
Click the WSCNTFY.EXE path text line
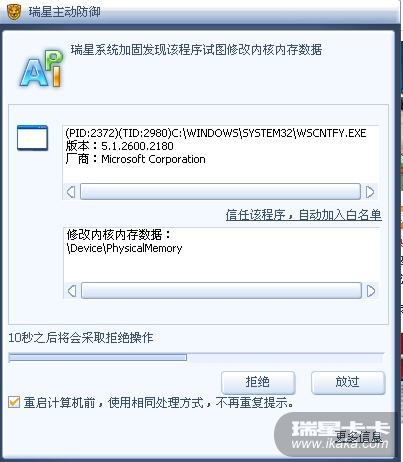pyautogui.click(x=216, y=133)
